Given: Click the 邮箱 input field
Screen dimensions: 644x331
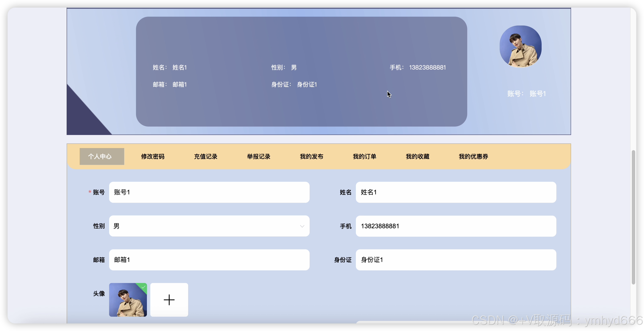Looking at the screenshot, I should click(x=209, y=260).
